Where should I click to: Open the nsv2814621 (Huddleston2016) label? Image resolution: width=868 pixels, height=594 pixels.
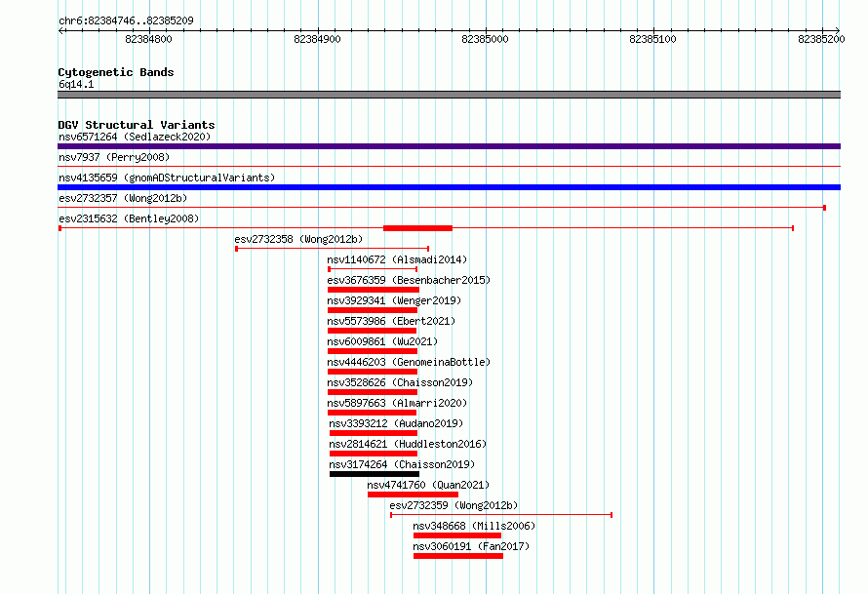click(x=408, y=444)
